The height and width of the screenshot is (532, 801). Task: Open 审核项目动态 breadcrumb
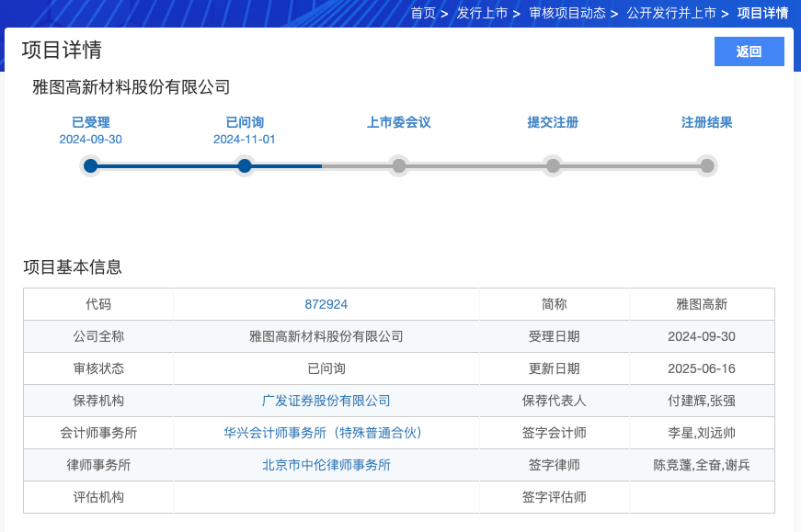(x=567, y=13)
